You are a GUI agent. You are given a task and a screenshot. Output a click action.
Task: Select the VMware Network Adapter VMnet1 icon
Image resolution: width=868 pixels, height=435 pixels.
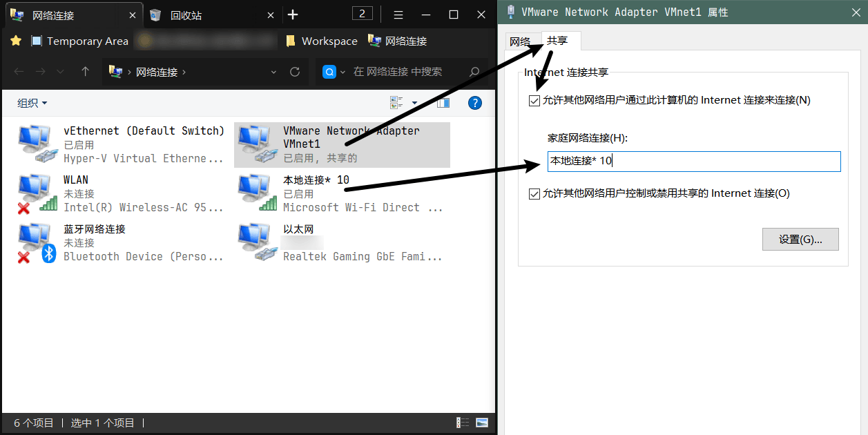click(256, 144)
